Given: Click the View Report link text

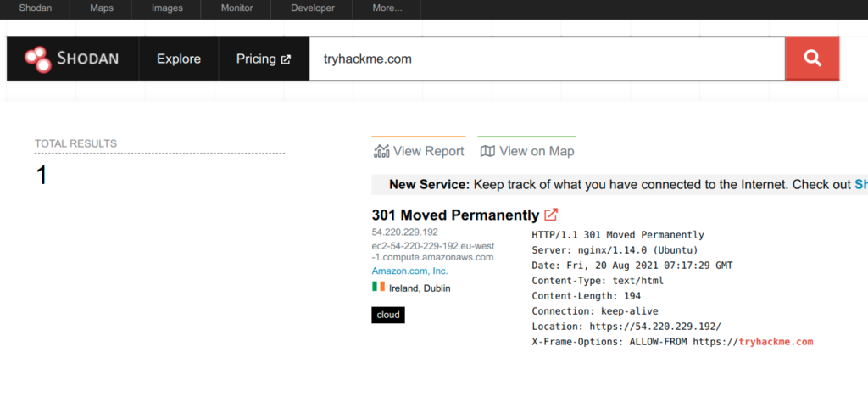Looking at the screenshot, I should click(428, 151).
